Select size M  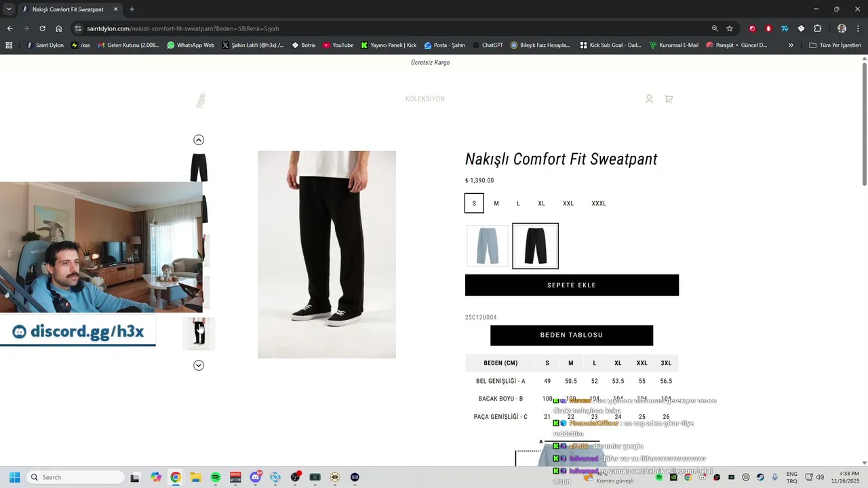[x=496, y=203]
